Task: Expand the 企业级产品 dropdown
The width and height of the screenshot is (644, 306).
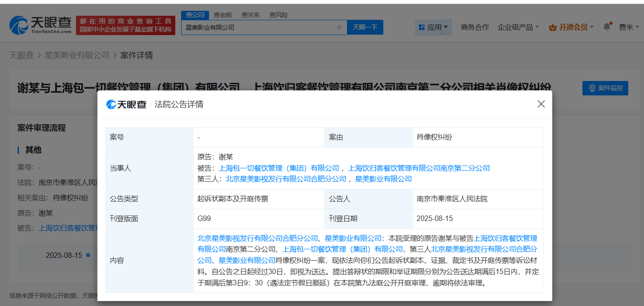Action: tap(518, 27)
